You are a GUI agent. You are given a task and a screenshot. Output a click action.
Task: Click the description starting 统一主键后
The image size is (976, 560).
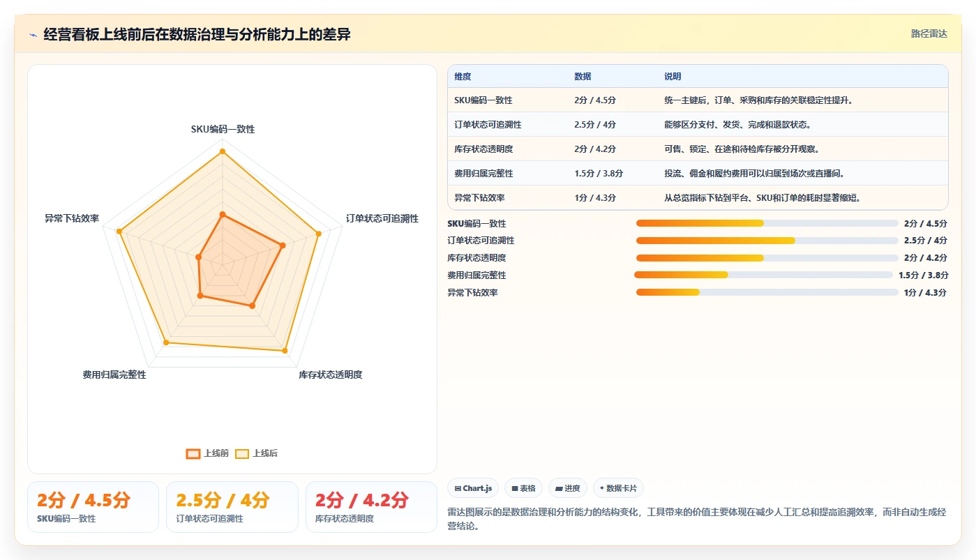click(x=759, y=100)
